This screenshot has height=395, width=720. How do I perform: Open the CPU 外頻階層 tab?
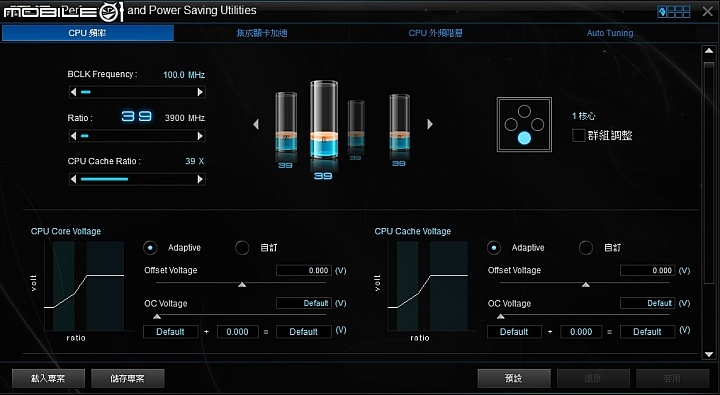point(435,33)
